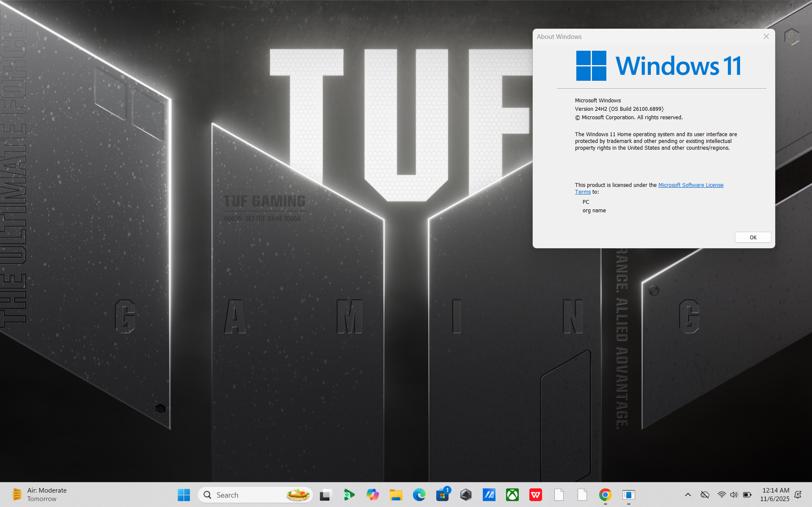Click the Microsoft Corporation copyright line
The width and height of the screenshot is (812, 507).
[x=629, y=118]
